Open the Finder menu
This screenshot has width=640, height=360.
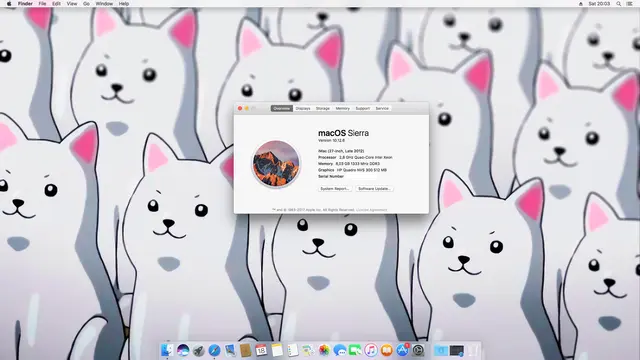(25, 4)
